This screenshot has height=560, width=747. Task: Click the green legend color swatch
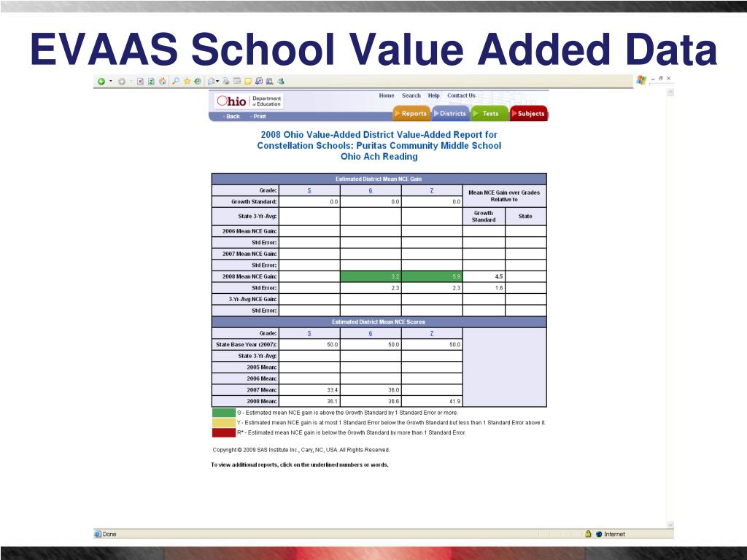[x=223, y=413]
